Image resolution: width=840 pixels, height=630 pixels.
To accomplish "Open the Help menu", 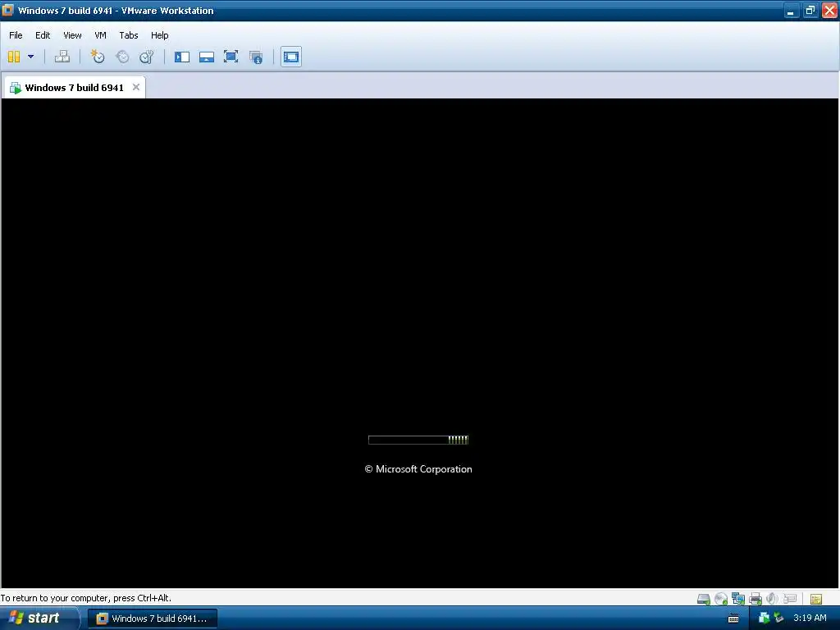I will click(160, 35).
